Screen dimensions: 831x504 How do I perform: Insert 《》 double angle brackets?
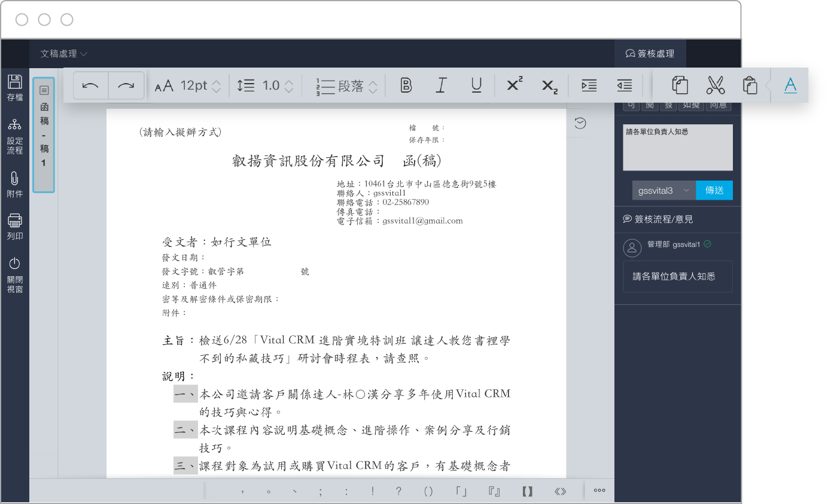pyautogui.click(x=561, y=491)
